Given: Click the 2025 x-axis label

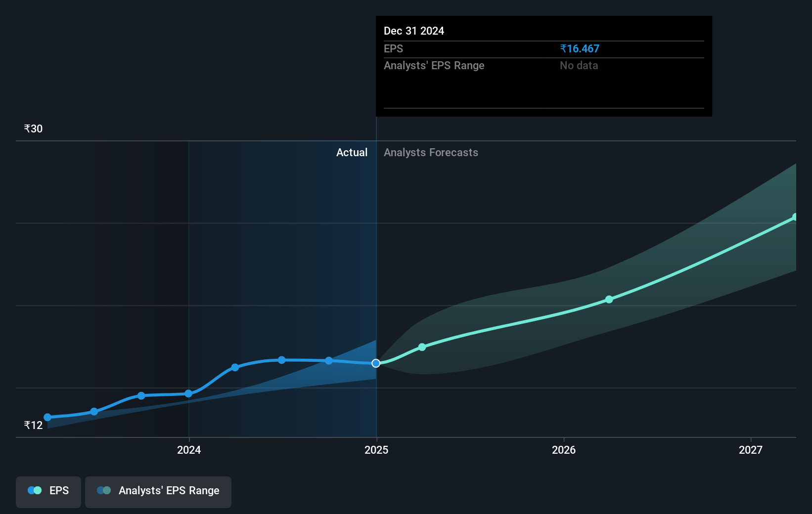Looking at the screenshot, I should pyautogui.click(x=376, y=450).
